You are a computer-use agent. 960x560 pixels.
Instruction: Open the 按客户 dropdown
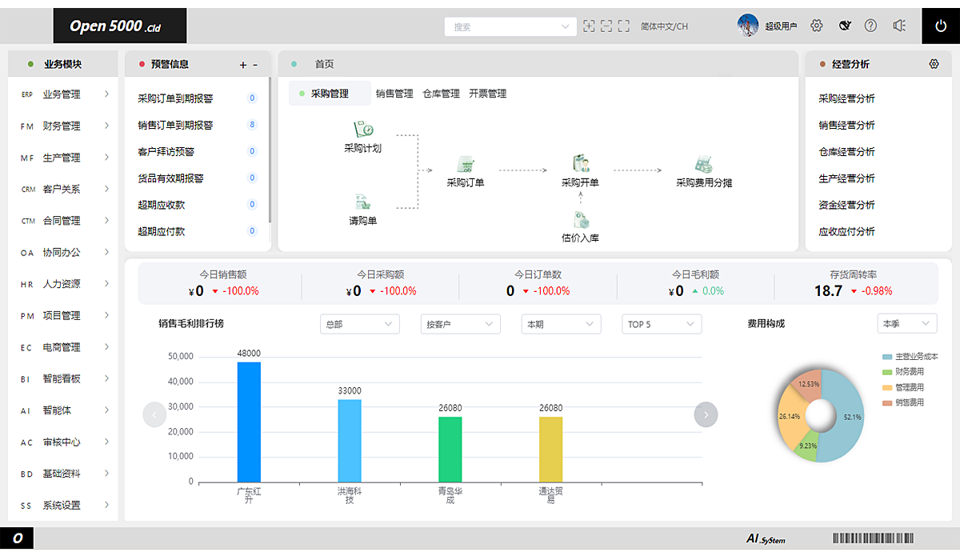(460, 324)
